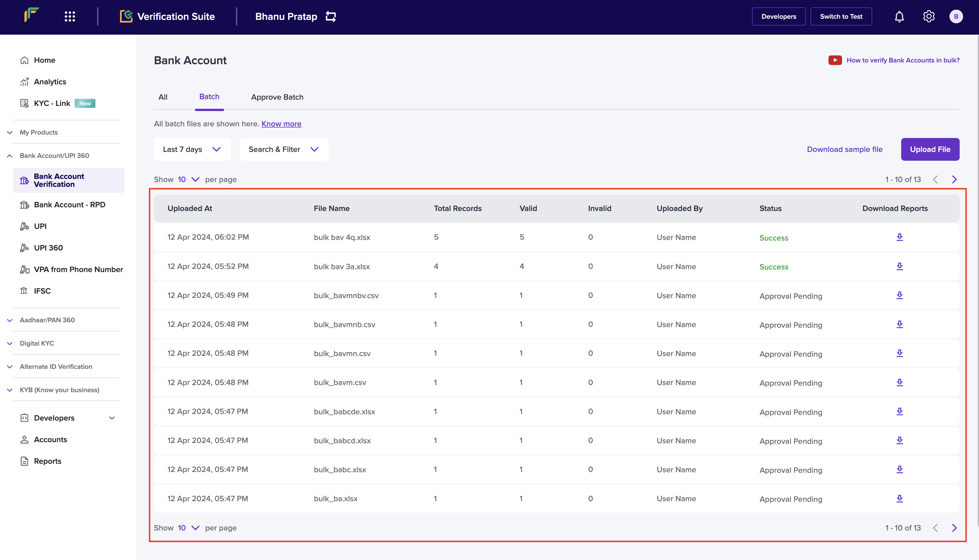Download report for bulk_bavmnbv.csv

(899, 295)
